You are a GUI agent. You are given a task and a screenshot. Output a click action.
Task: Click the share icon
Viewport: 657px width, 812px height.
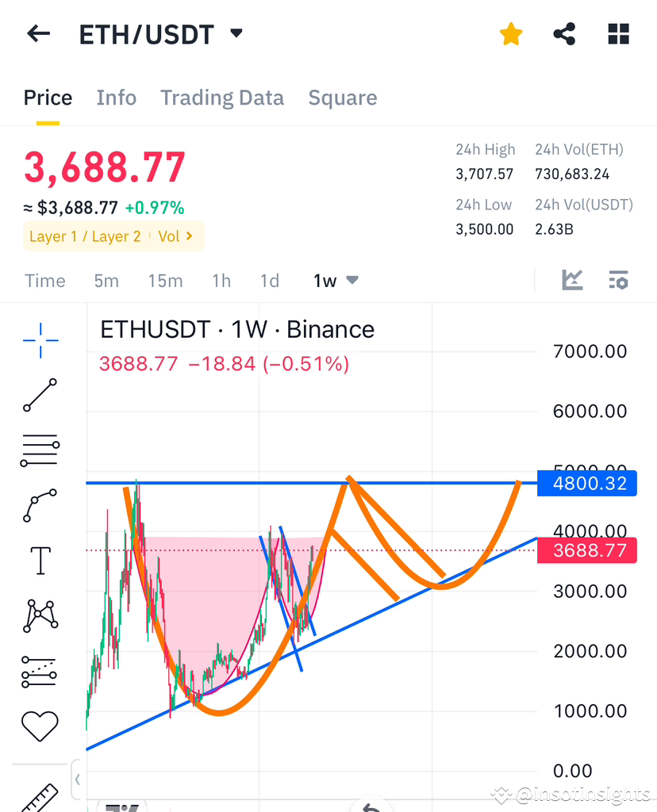[564, 34]
